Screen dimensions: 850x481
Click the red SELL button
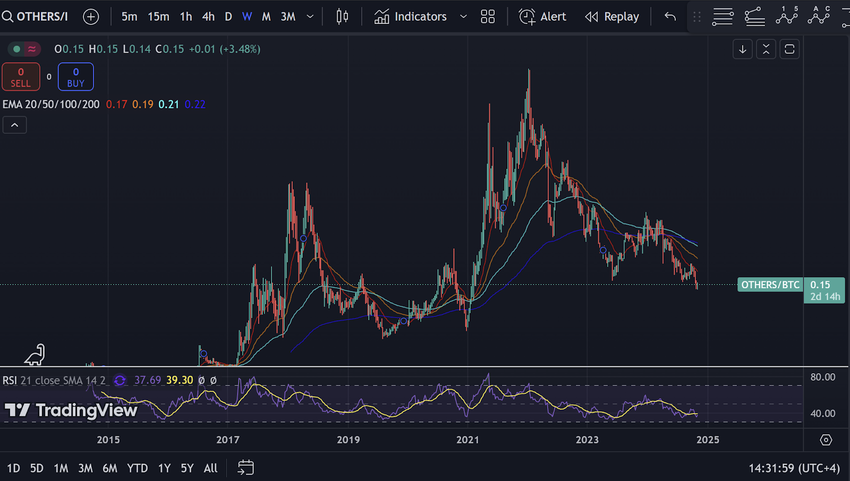click(21, 76)
